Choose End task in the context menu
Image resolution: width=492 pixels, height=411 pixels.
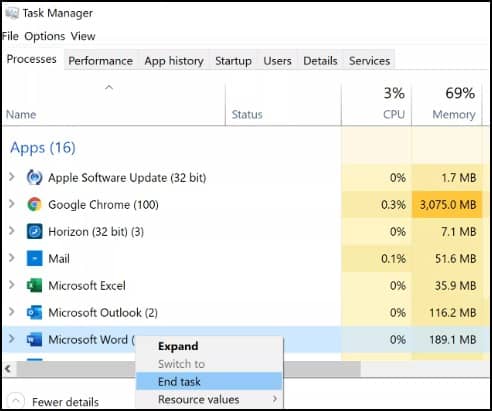[x=209, y=381]
